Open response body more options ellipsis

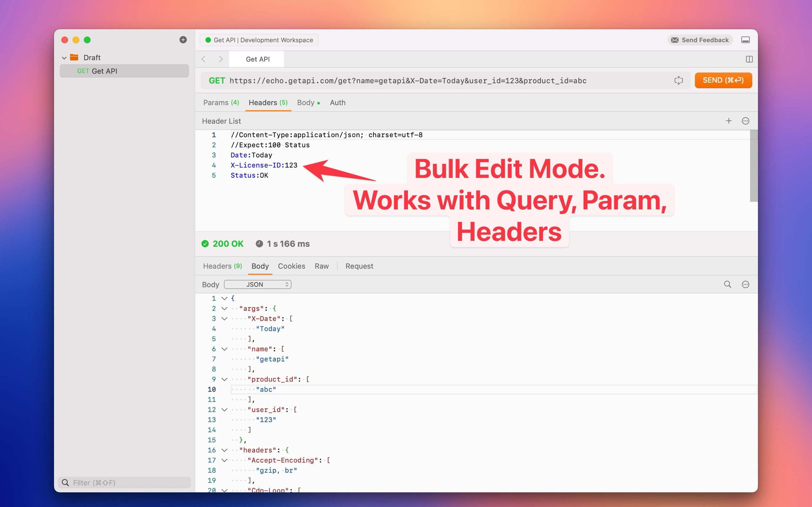coord(745,284)
